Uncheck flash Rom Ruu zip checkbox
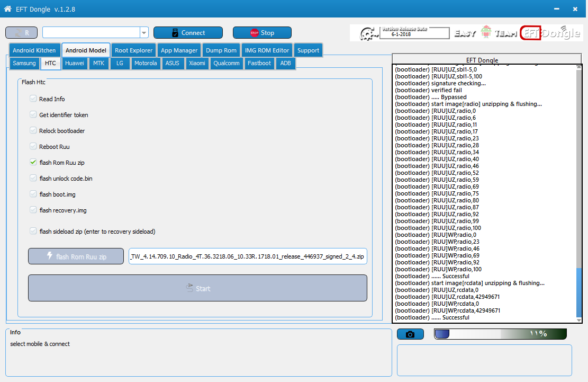 [33, 162]
